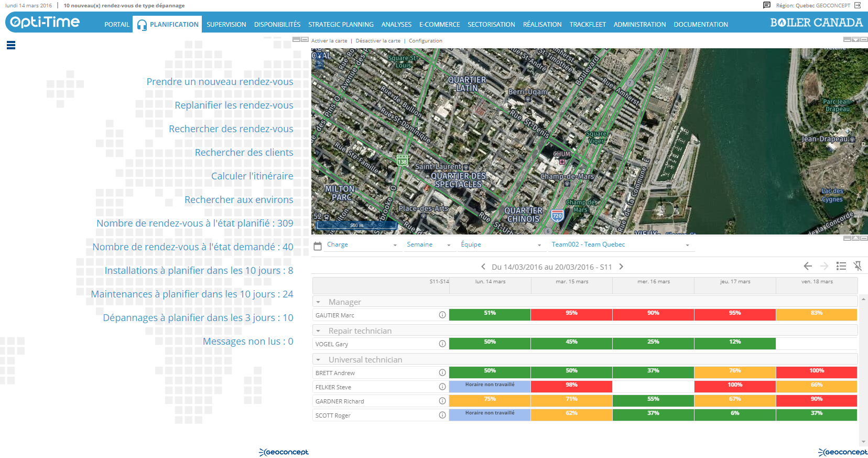Switch to SUPERVISION tab
The width and height of the screenshot is (868, 458).
pyautogui.click(x=226, y=25)
